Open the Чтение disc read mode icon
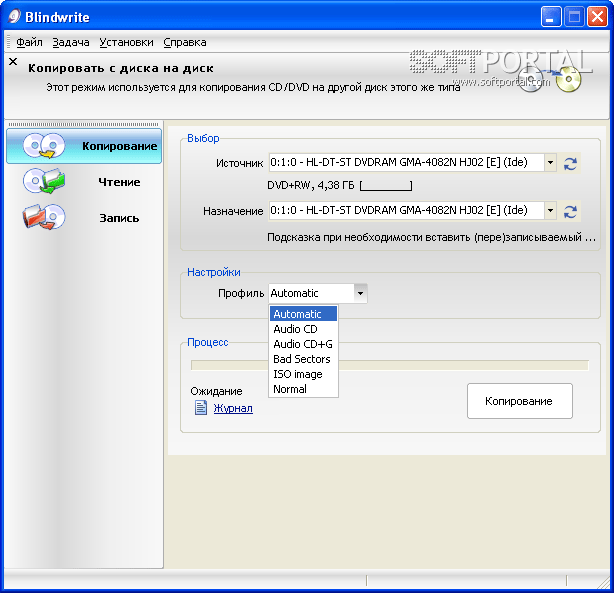The image size is (614, 593). click(44, 182)
